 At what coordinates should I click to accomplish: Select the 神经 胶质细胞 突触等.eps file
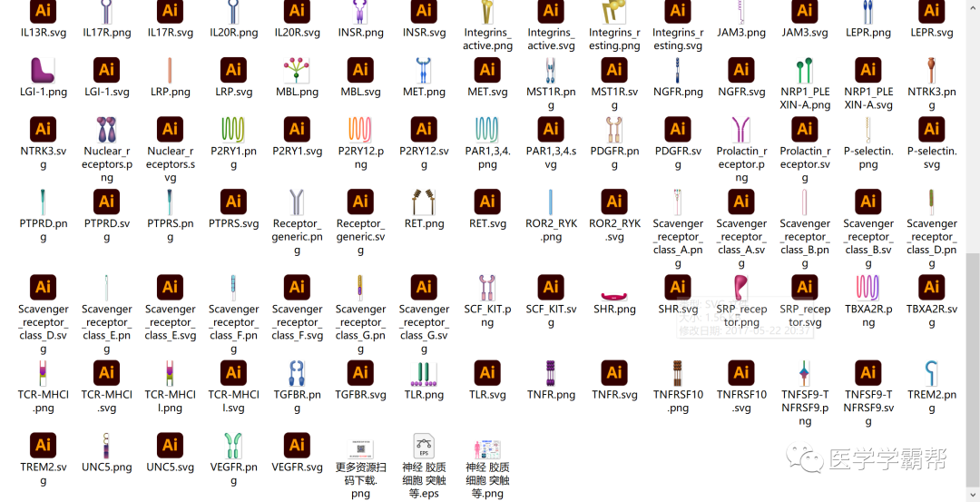pos(424,445)
